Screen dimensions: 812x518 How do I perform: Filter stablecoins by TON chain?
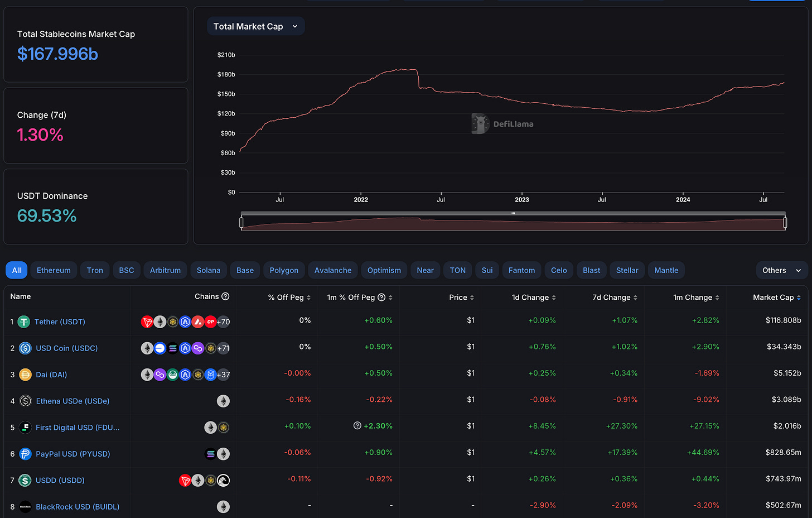(x=458, y=270)
